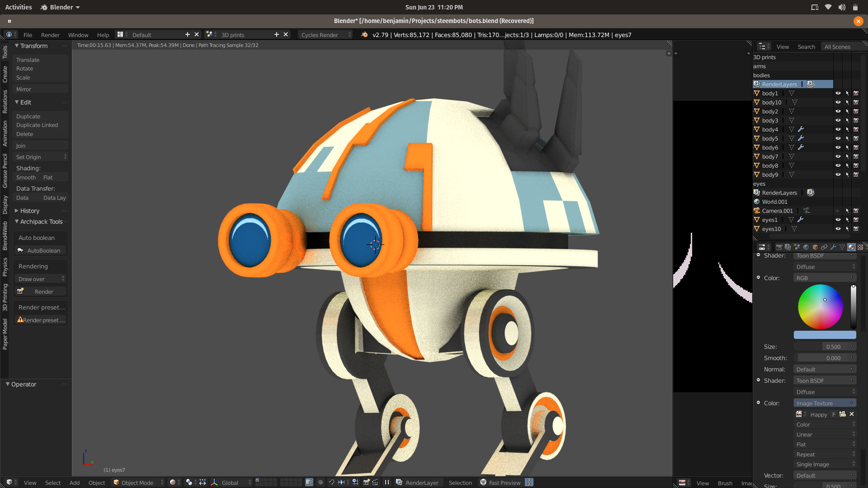This screenshot has height=488, width=868.
Task: Click the mesh data icon next to body1
Action: (792, 93)
